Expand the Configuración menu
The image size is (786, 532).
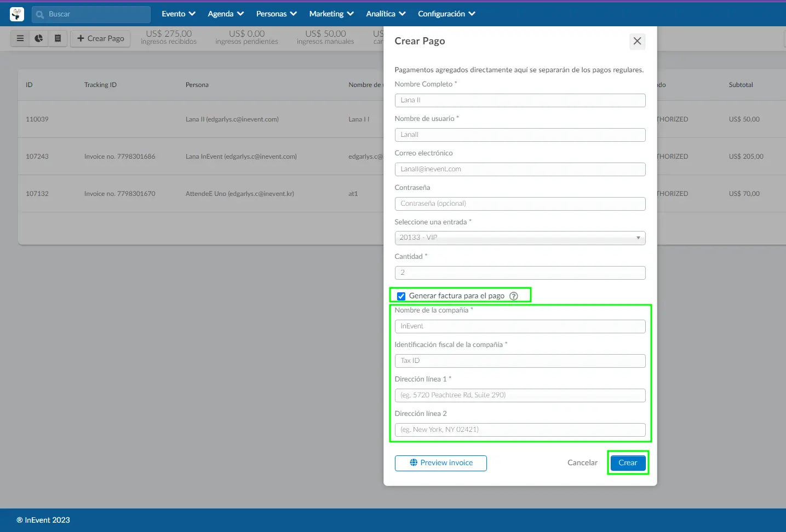coord(446,14)
